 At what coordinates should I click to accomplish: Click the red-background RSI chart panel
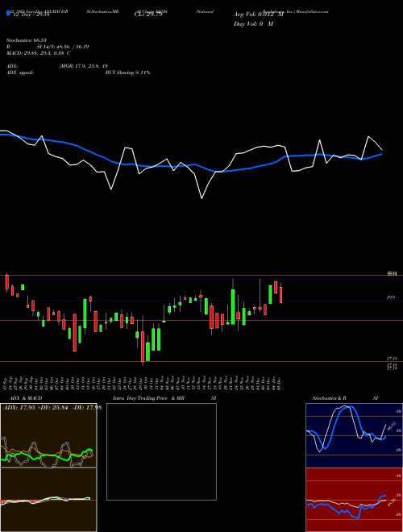354,500
